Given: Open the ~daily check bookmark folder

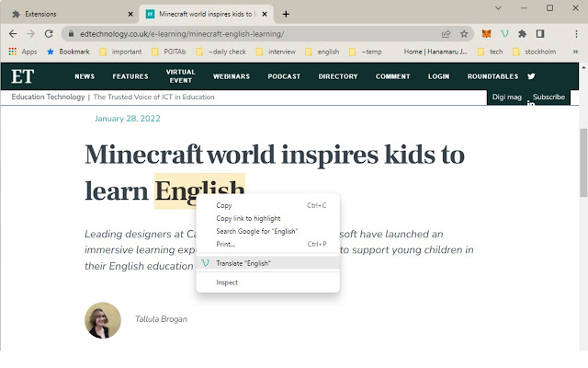Looking at the screenshot, I should point(220,52).
